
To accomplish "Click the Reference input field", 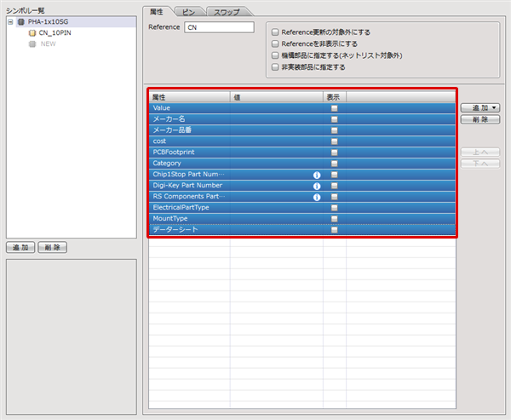I will click(x=219, y=27).
